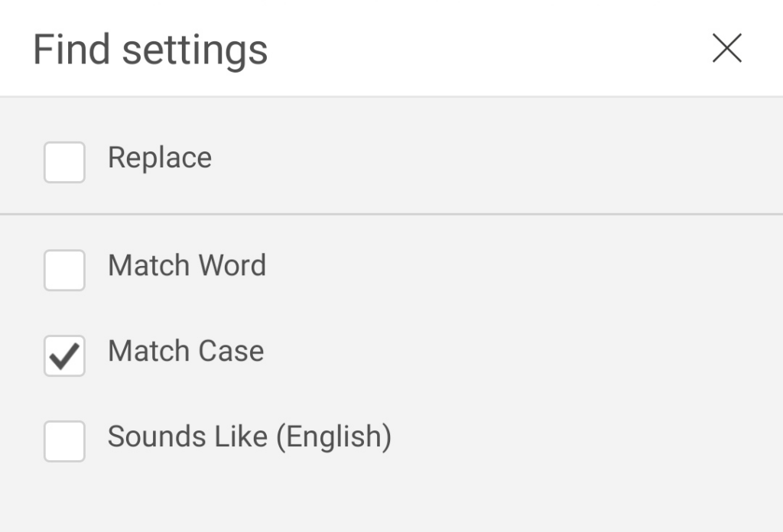Click the checkmark icon beside Match Case
This screenshot has width=783, height=532.
point(64,355)
